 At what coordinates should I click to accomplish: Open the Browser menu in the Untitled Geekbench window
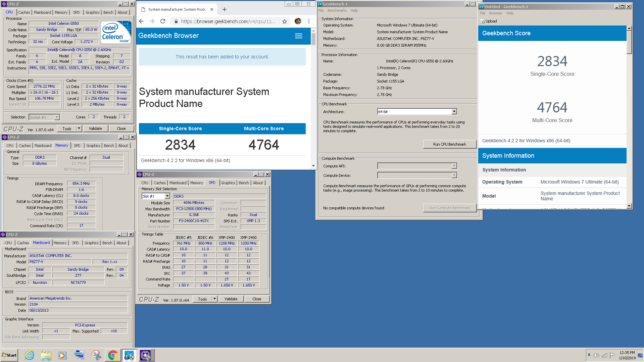click(x=496, y=13)
